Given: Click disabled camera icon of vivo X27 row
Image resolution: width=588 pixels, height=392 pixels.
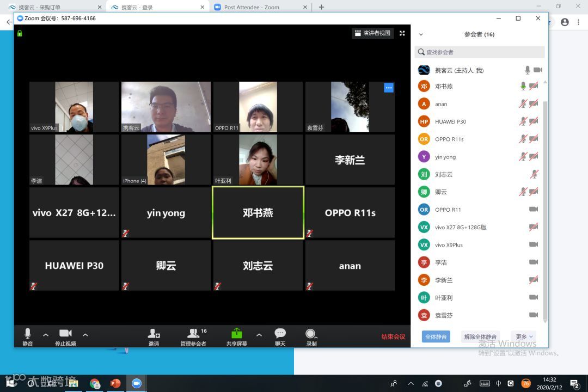Looking at the screenshot, I should (534, 226).
